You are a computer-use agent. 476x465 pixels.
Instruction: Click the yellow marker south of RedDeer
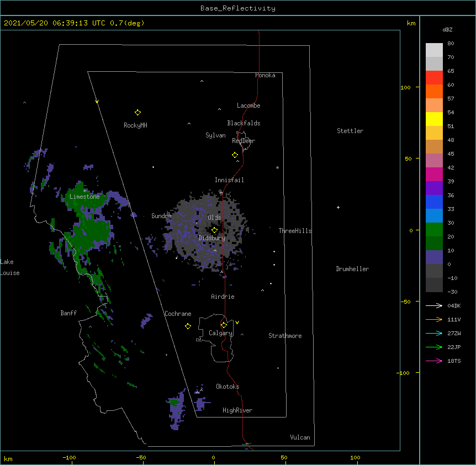(235, 155)
